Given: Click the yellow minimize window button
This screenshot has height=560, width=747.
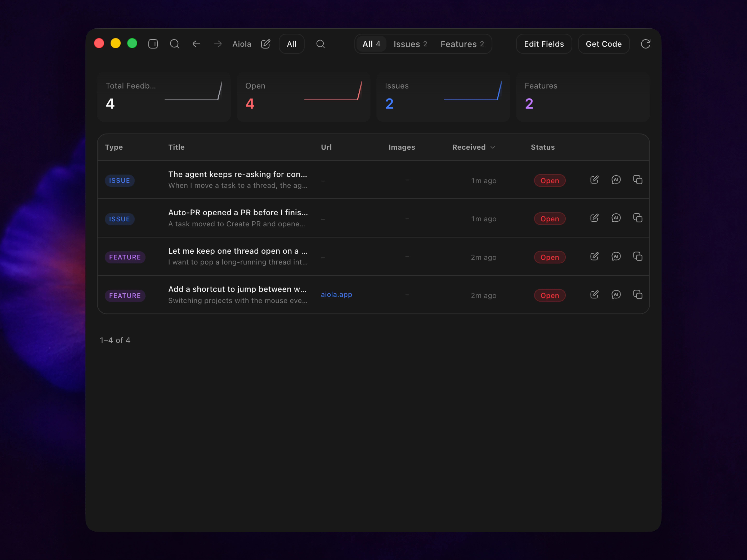Looking at the screenshot, I should pyautogui.click(x=116, y=43).
